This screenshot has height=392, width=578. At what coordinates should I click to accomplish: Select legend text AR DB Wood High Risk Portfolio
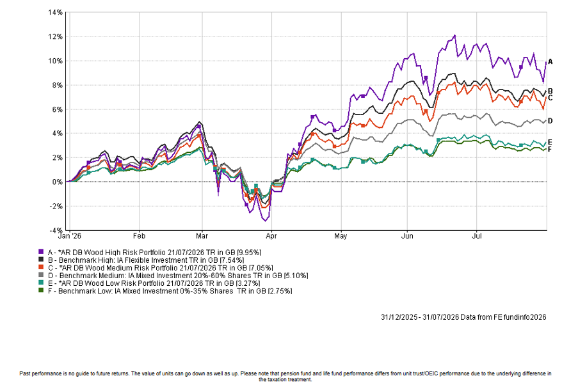tap(113, 253)
